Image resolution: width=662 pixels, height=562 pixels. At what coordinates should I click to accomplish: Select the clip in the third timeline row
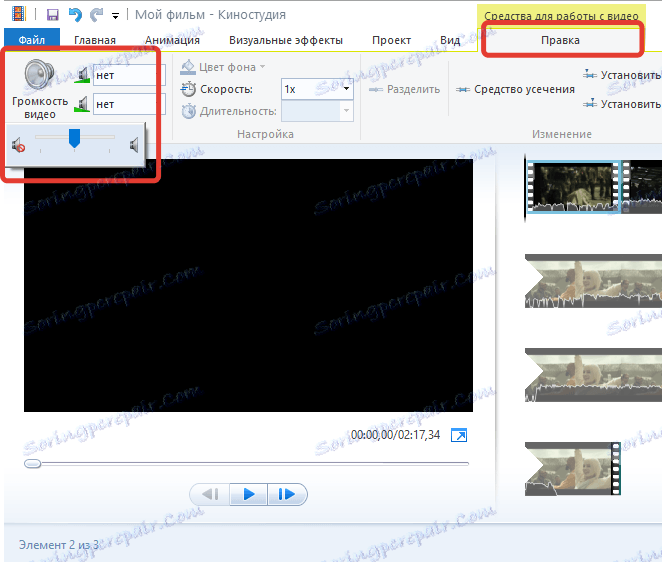[593, 375]
